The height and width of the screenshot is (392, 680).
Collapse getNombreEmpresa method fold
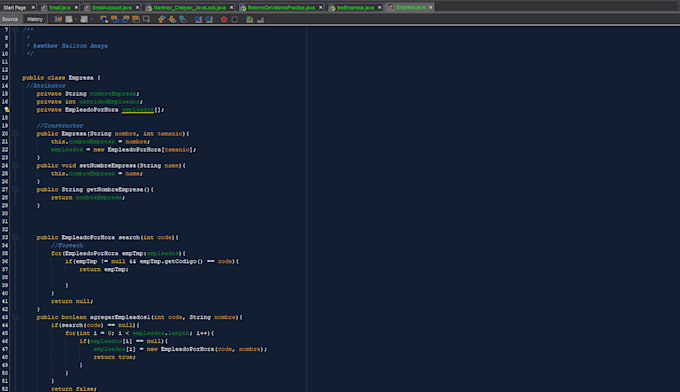click(15, 189)
